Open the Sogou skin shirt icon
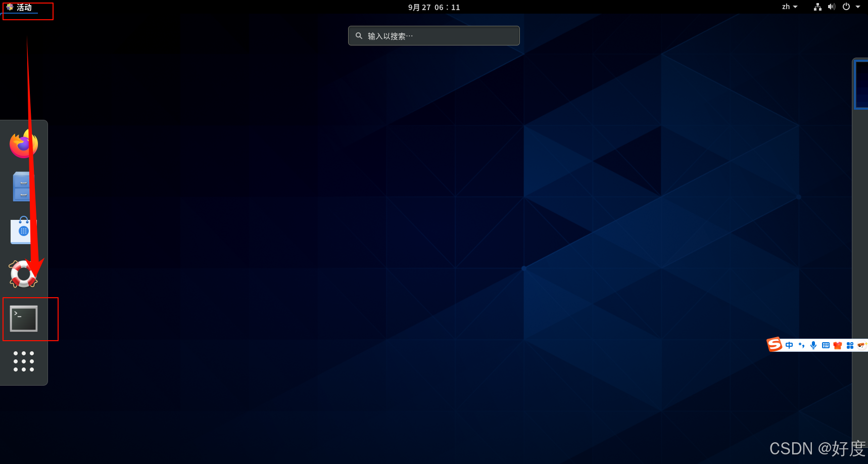The image size is (868, 464). click(x=838, y=346)
